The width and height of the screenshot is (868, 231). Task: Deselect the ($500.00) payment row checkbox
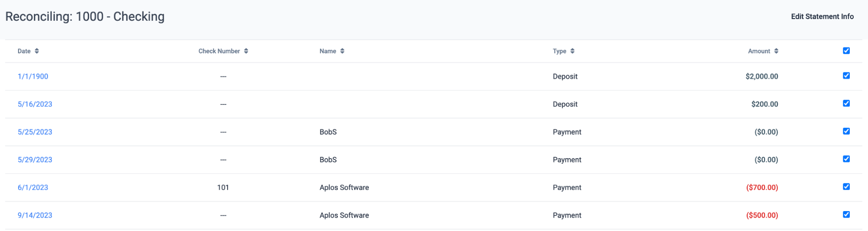[x=846, y=215]
